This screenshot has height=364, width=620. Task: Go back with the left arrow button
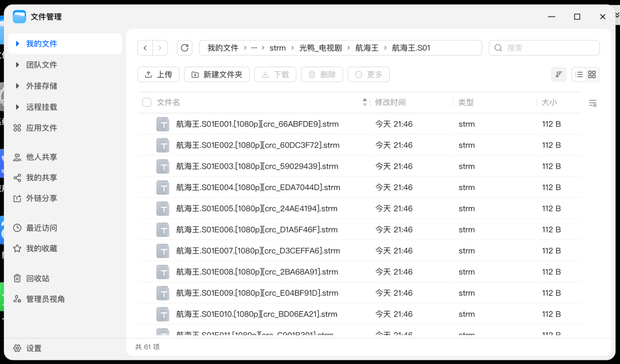tap(145, 48)
